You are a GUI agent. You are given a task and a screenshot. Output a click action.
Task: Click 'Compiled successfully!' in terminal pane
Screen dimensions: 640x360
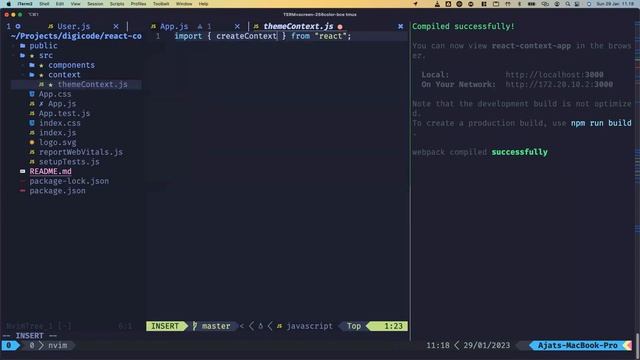(x=463, y=27)
